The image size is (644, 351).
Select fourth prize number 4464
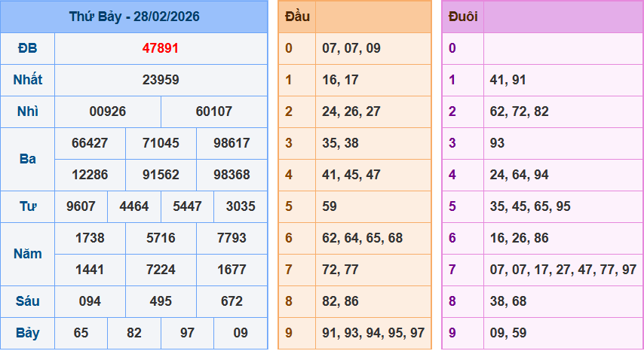(x=134, y=206)
